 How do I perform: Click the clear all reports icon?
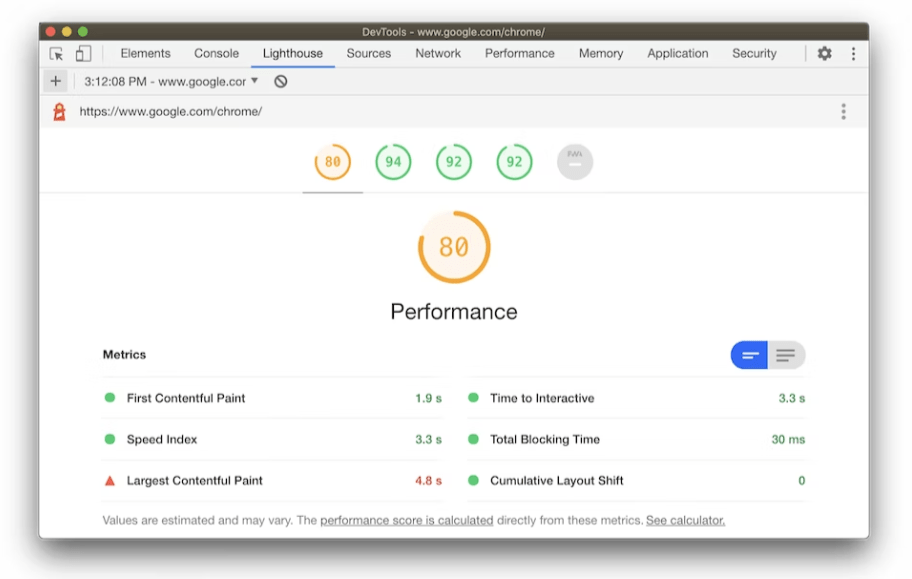(281, 81)
